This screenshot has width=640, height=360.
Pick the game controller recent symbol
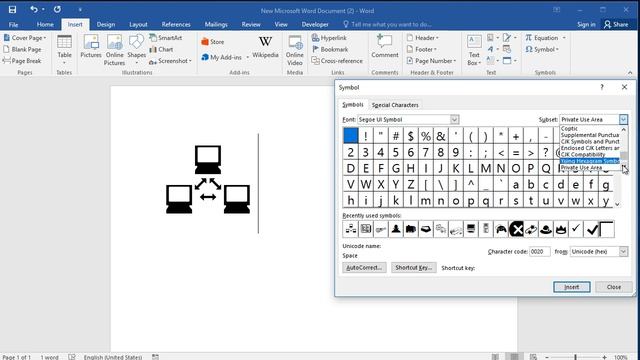click(x=501, y=229)
